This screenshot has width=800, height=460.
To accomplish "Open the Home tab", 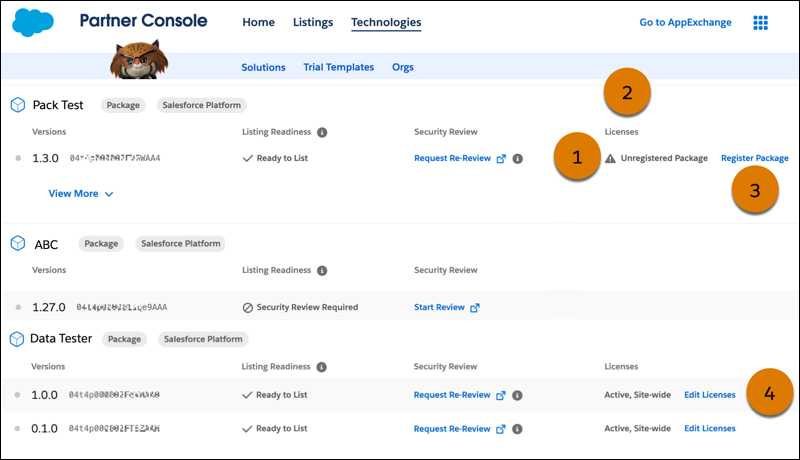I will [258, 22].
